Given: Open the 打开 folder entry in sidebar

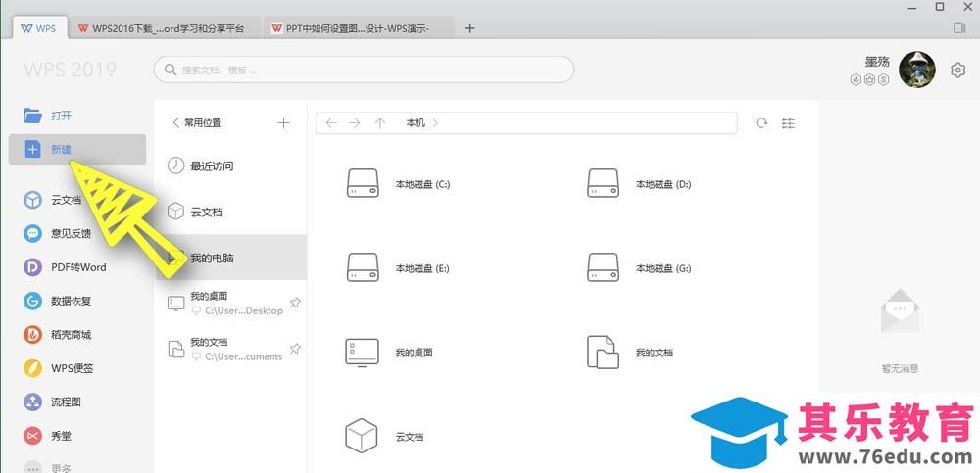Looking at the screenshot, I should [48, 116].
